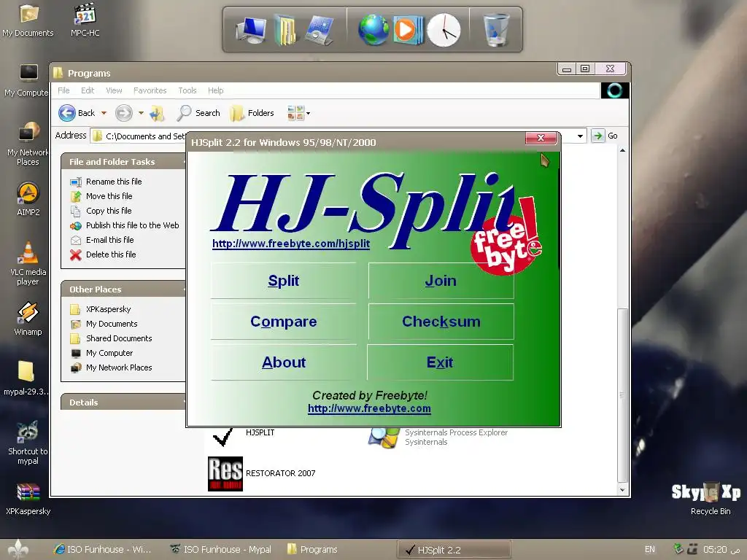747x560 pixels.
Task: Expand the Details panel
Action: pyautogui.click(x=123, y=402)
